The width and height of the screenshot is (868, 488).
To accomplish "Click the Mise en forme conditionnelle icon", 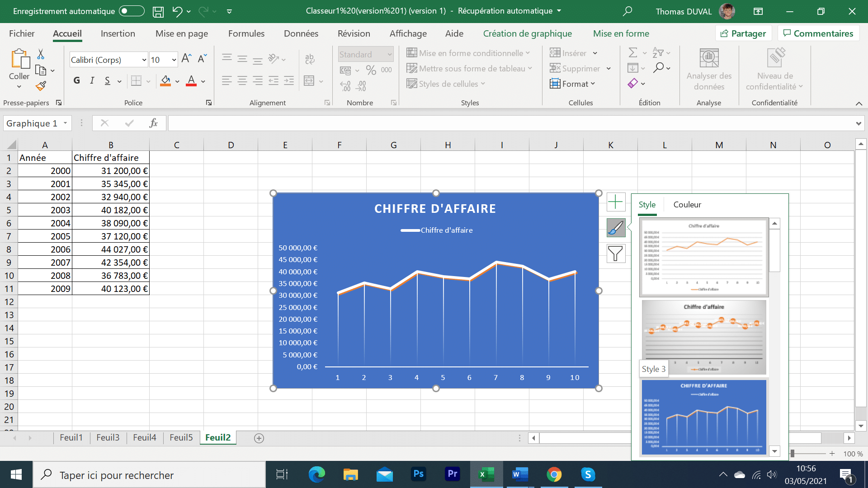I will (412, 52).
